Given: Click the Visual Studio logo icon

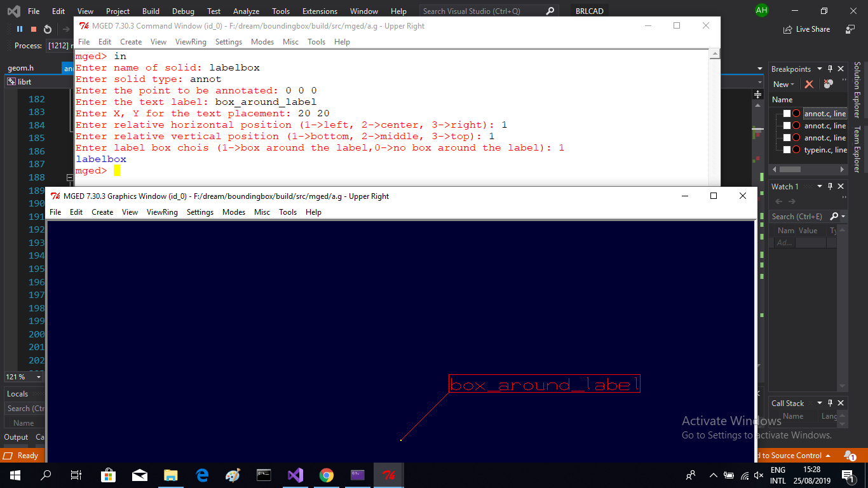Looking at the screenshot, I should click(13, 11).
